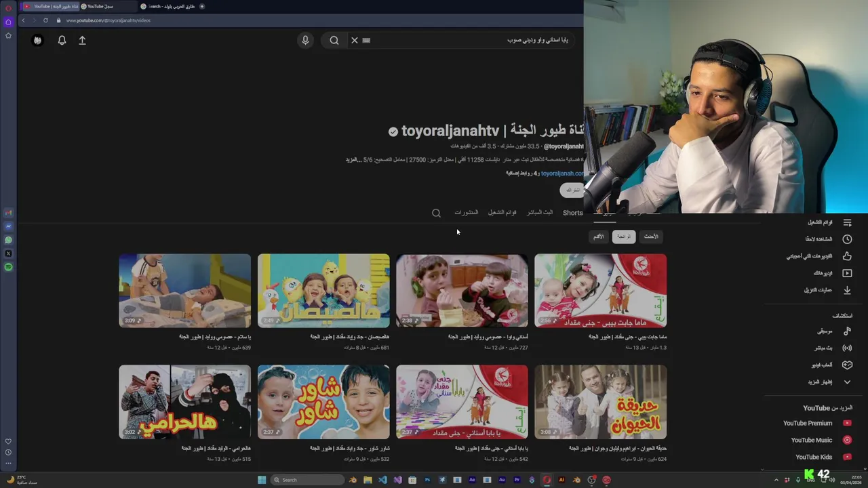
Task: Open Downloads arrow icon in sidebar
Action: [847, 290]
